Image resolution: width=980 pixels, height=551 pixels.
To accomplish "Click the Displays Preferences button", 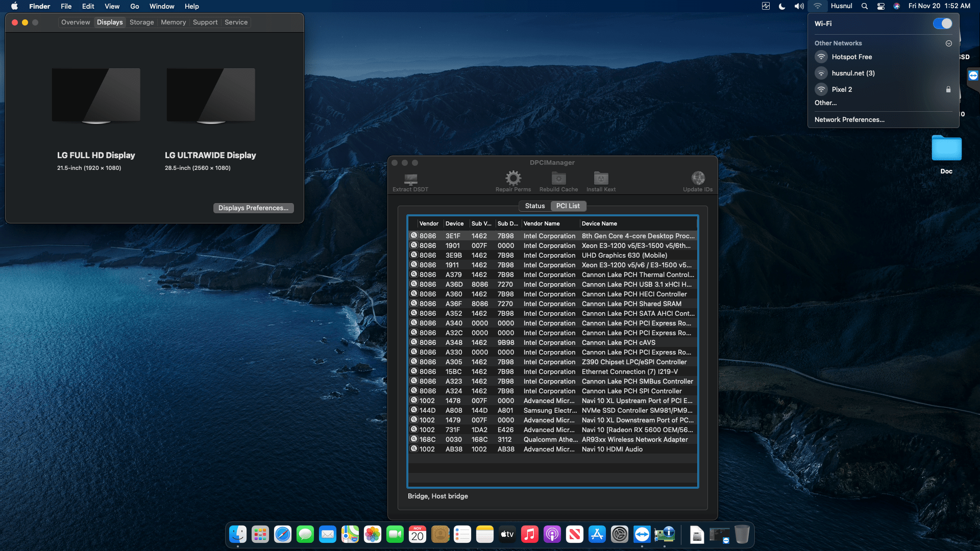I will point(253,208).
